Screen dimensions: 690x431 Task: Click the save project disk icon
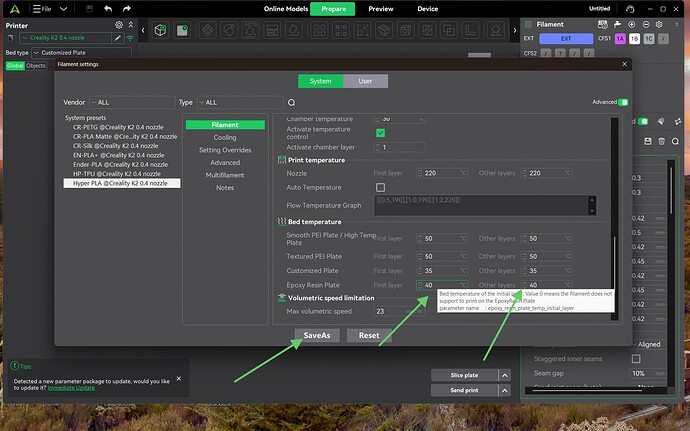(89, 9)
